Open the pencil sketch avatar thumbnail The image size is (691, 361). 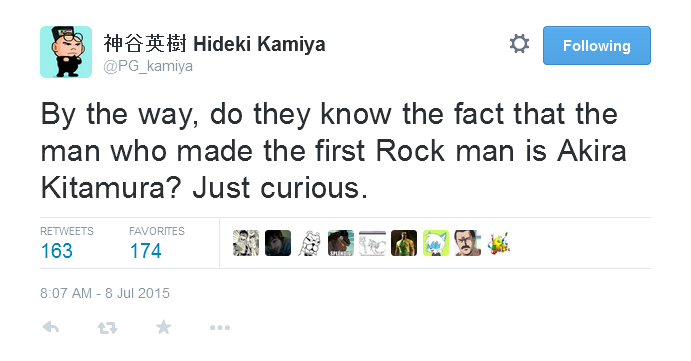tap(372, 243)
